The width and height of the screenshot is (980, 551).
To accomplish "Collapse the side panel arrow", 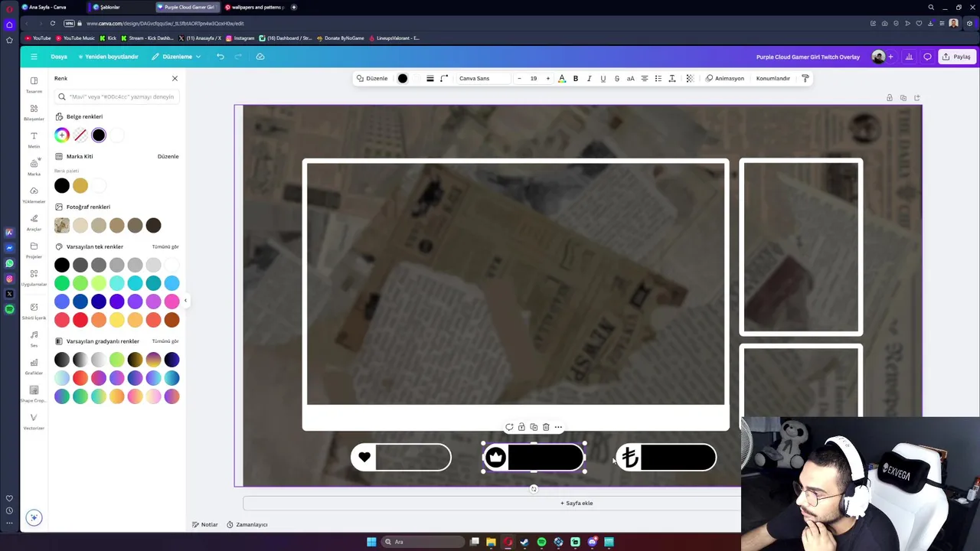I will click(x=185, y=300).
